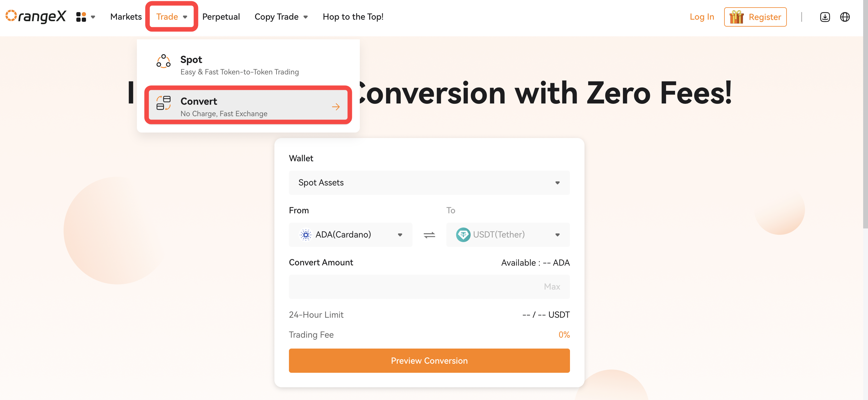Swap From and To currencies
The width and height of the screenshot is (868, 400).
point(429,235)
